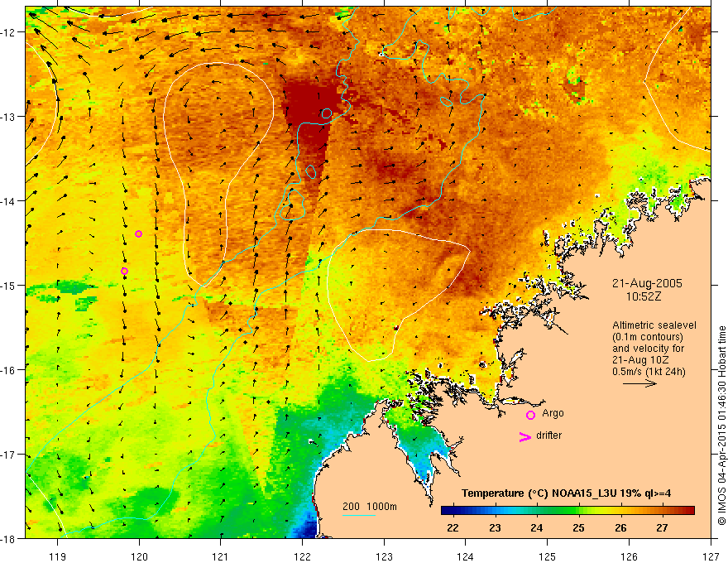The width and height of the screenshot is (728, 563).
Task: Click the latitude axis label -17
Action: pyautogui.click(x=9, y=455)
